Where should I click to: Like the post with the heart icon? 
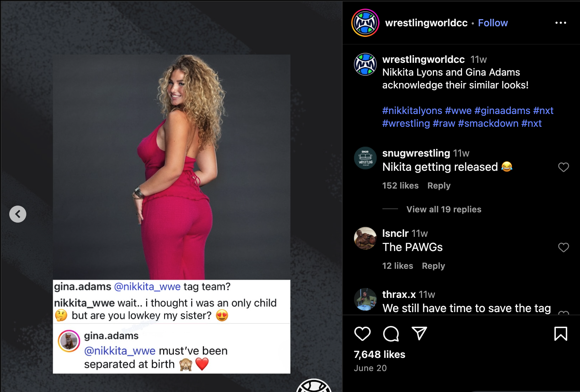coord(362,333)
